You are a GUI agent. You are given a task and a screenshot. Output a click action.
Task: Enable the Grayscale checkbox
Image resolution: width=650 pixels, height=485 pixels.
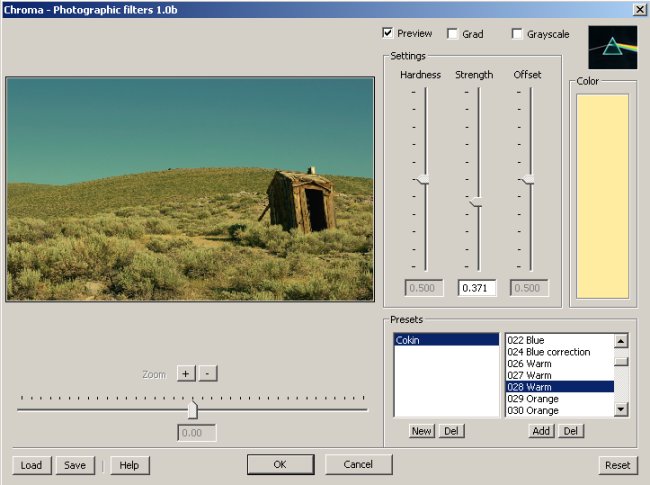[x=517, y=34]
